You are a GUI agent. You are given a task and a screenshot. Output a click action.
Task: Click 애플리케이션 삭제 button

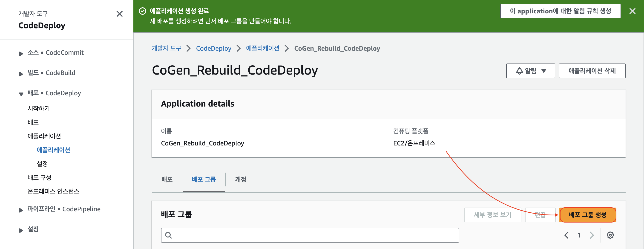(592, 71)
